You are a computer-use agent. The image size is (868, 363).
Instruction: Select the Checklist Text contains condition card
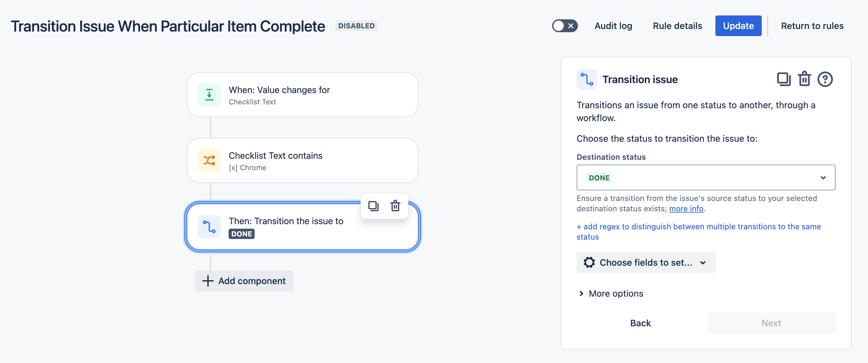pos(302,160)
